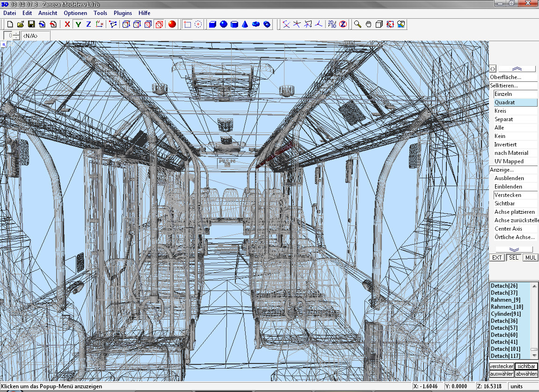Select the vertex mode icon
The image size is (539, 392).
(x=113, y=24)
